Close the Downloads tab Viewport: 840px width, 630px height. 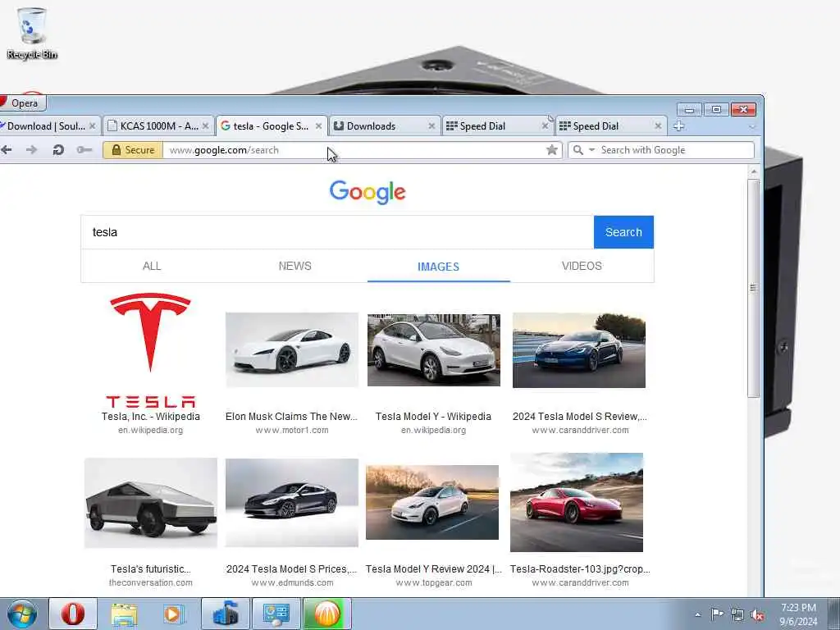pos(431,126)
